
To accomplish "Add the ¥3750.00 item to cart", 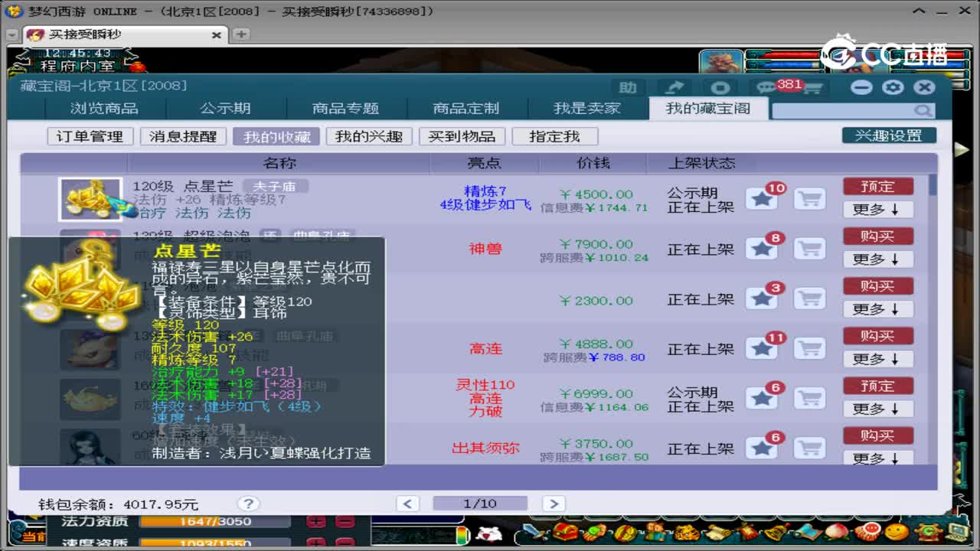I will coord(809,448).
